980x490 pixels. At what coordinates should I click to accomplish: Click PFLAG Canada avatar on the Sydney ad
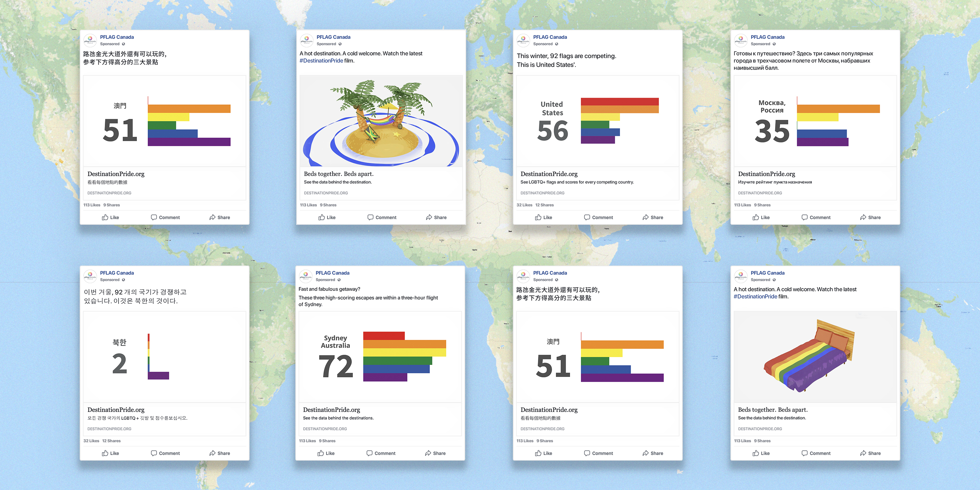point(306,276)
